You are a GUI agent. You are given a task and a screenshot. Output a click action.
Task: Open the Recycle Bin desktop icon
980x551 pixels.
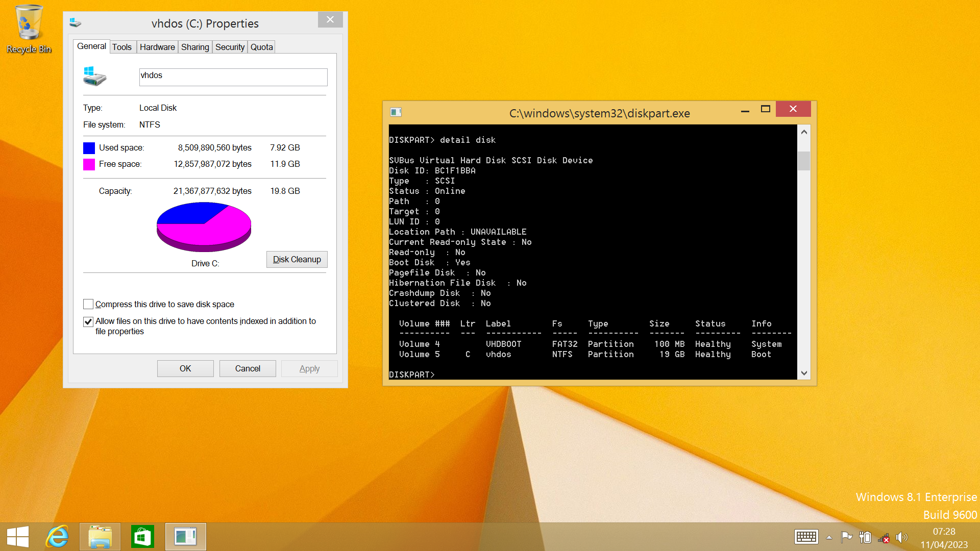(29, 29)
